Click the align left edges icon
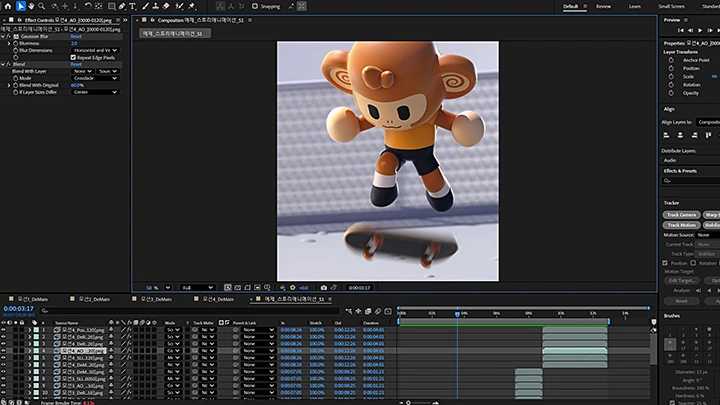This screenshot has width=720, height=405. (x=666, y=135)
